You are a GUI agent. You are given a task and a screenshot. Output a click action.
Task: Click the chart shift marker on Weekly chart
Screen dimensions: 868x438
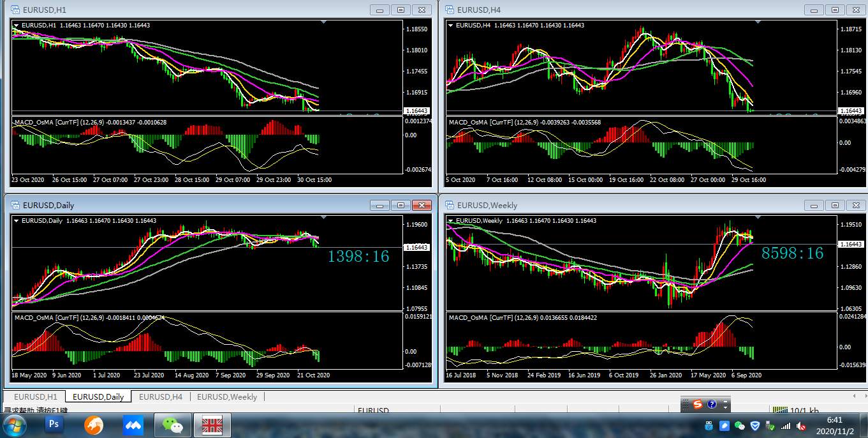tap(758, 218)
